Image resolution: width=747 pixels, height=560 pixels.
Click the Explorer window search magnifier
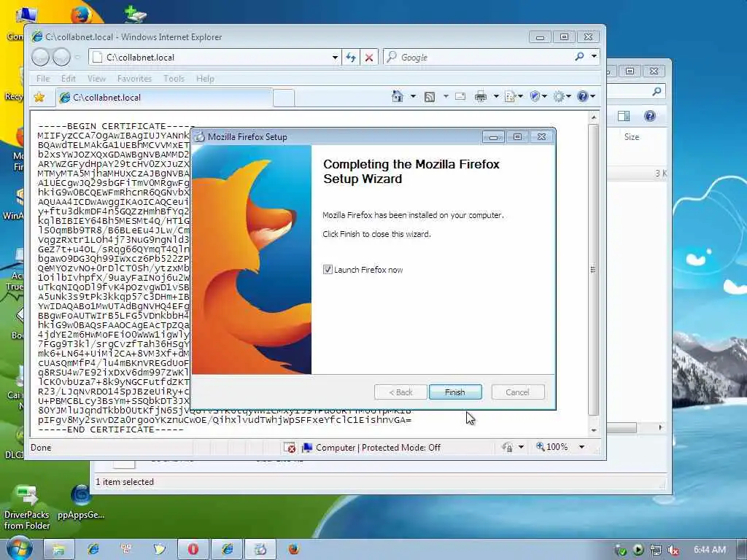[657, 91]
